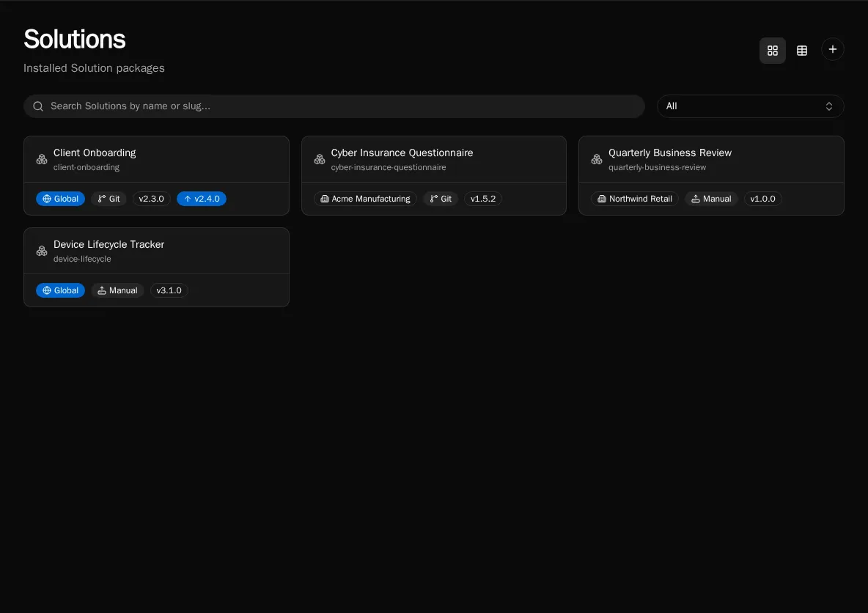868x613 pixels.
Task: Click the v2.3.0 version badge
Action: coord(151,199)
